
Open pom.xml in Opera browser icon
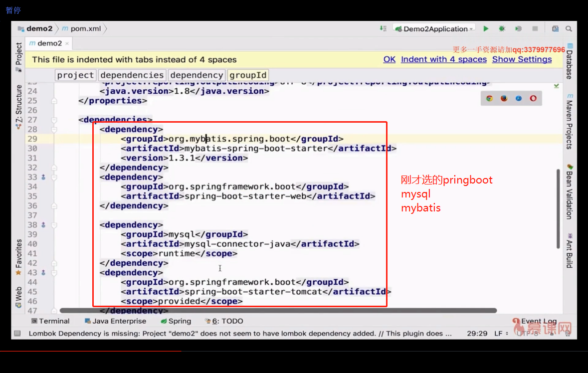tap(533, 99)
